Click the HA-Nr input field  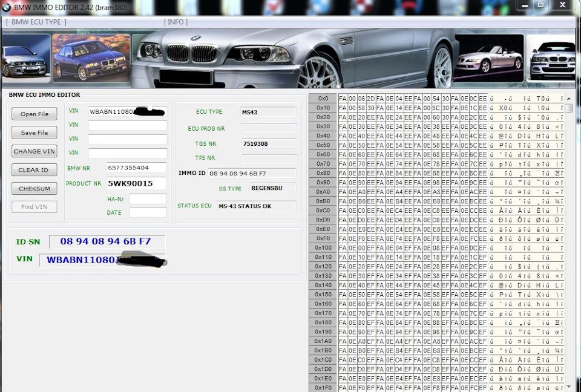148,199
